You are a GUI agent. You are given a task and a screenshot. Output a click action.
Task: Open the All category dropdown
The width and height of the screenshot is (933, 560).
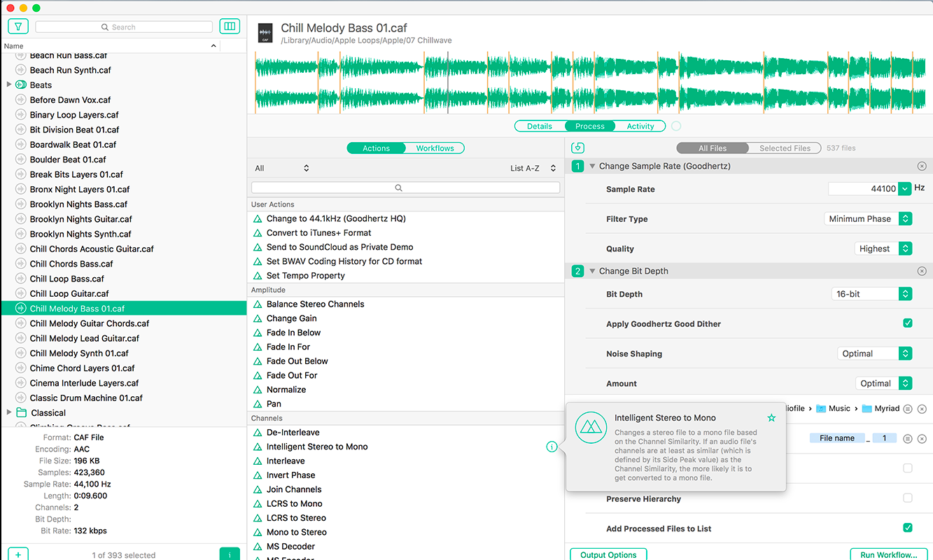282,168
